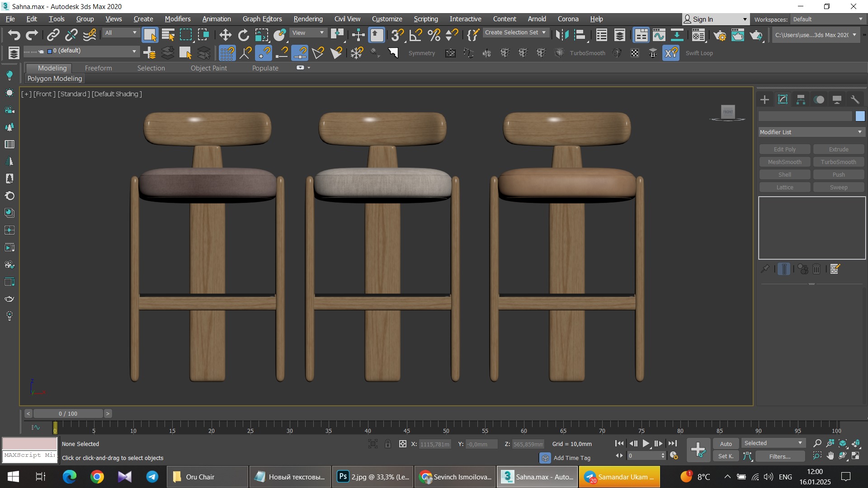
Task: Open the Utilities wrench panel tab
Action: [x=855, y=99]
